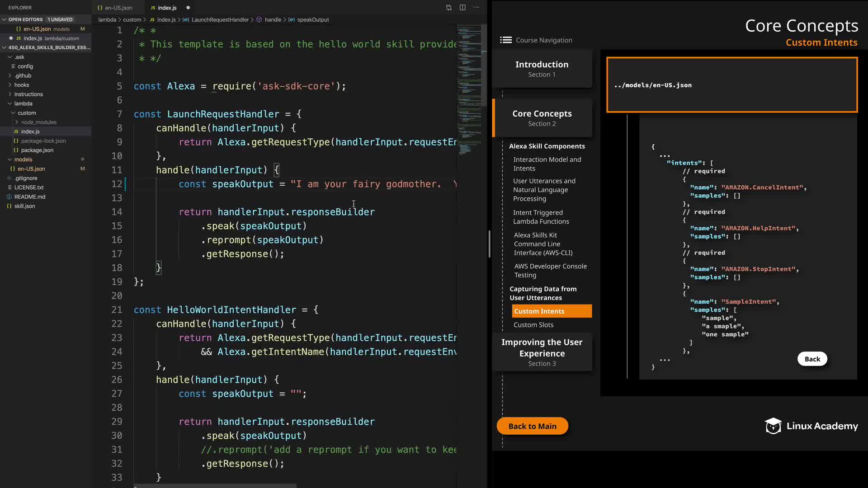Collapse the models folder
This screenshot has width=868, height=488.
pos(23,160)
